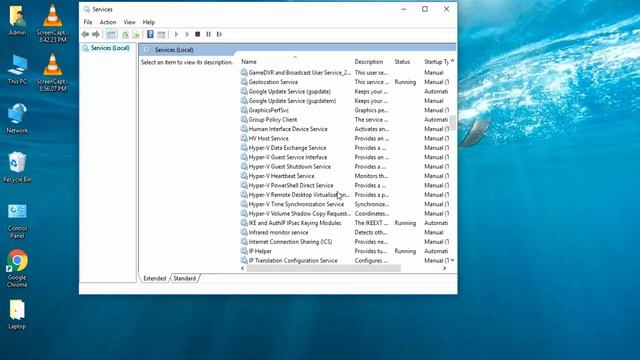This screenshot has width=640, height=360.
Task: Click the This PC desktop icon
Action: pyautogui.click(x=17, y=69)
